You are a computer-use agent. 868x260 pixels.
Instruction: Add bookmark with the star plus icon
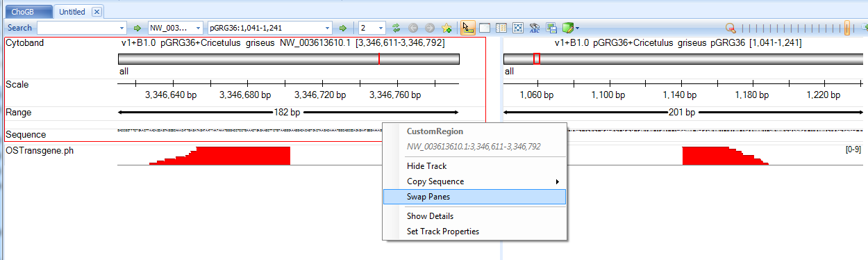coord(446,28)
